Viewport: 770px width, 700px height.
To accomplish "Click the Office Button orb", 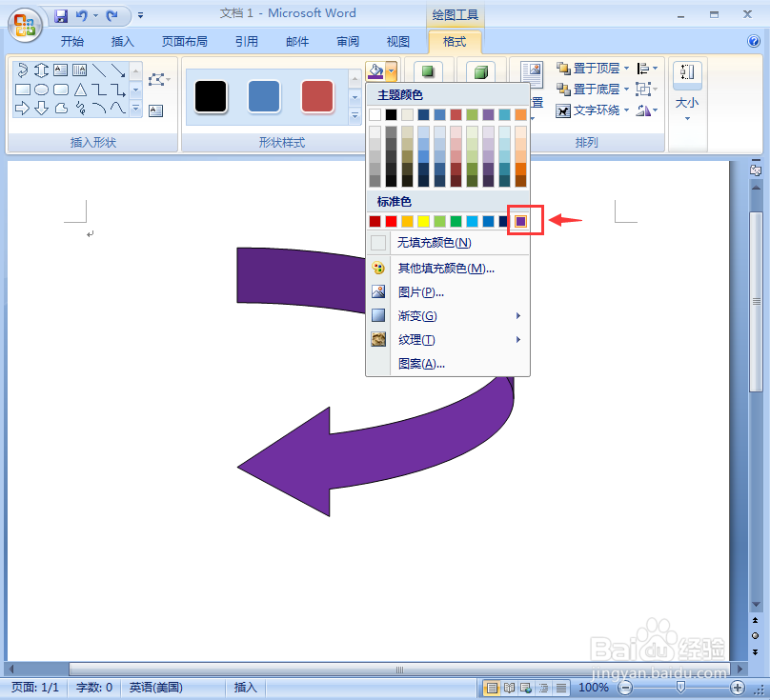I will point(25,25).
